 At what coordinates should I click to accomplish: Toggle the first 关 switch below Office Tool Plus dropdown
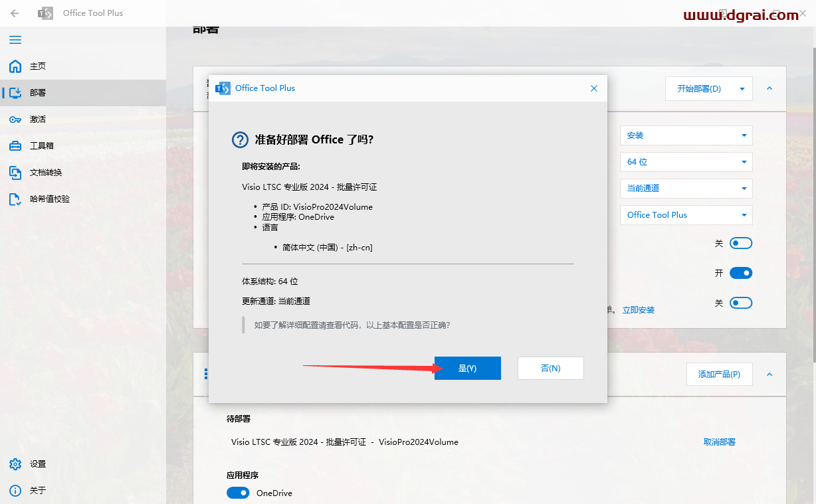click(x=741, y=244)
